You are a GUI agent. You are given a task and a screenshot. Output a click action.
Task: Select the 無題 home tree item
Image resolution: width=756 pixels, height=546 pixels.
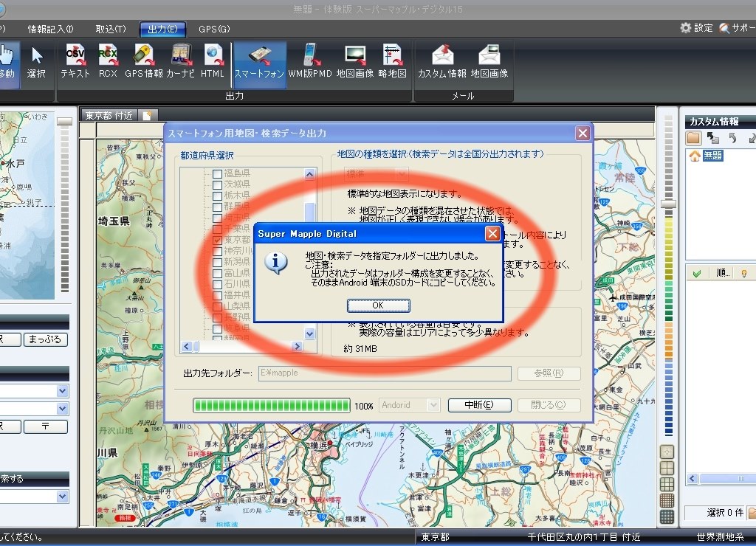coord(712,155)
